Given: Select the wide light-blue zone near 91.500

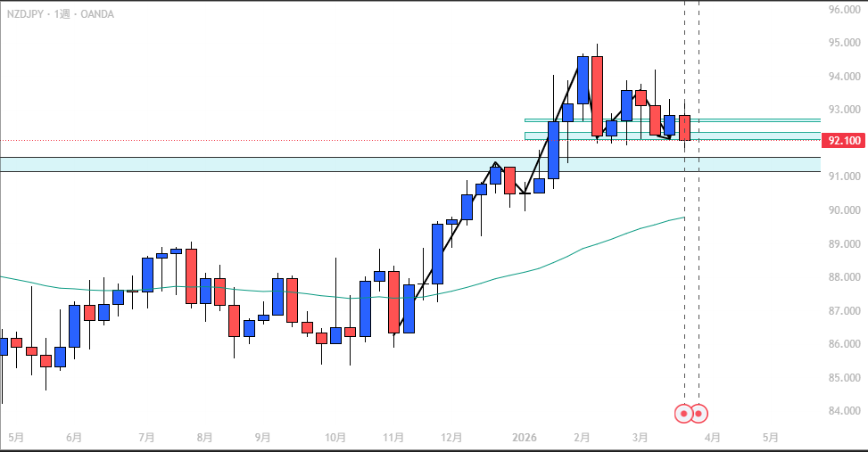Looking at the screenshot, I should click(x=268, y=164).
